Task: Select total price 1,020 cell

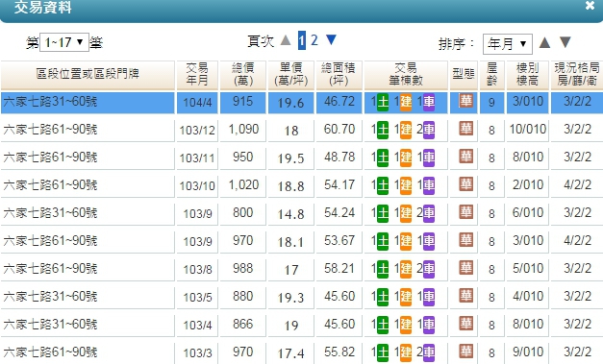Action: [243, 185]
